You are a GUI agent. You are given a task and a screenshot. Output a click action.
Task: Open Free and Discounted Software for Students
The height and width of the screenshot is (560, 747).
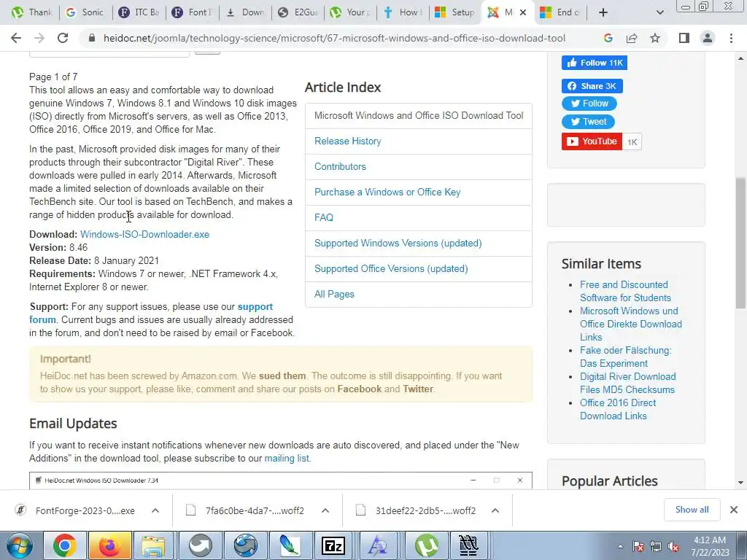point(625,291)
